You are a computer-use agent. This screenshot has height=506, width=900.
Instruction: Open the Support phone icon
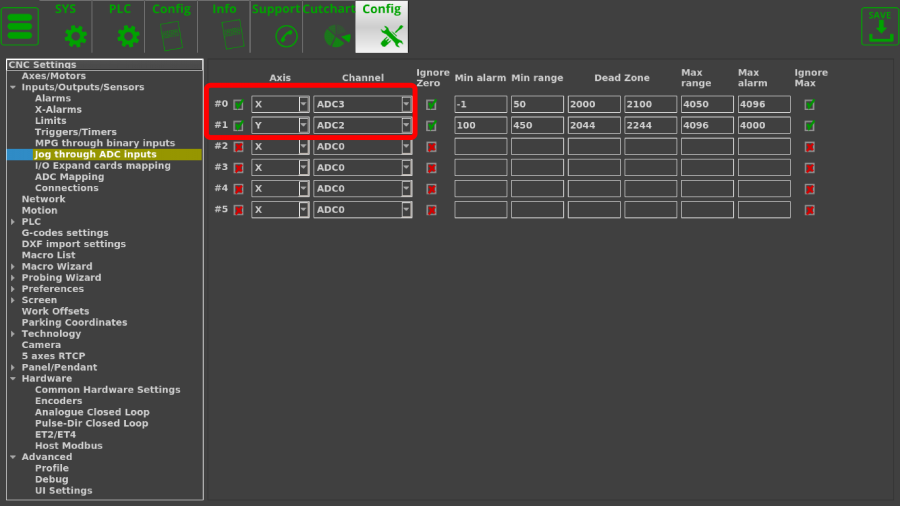tap(287, 37)
